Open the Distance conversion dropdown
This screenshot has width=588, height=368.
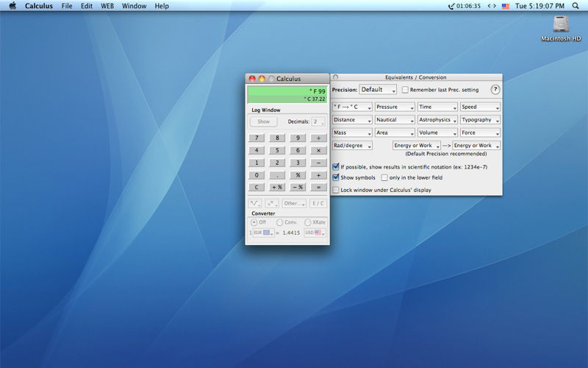[x=352, y=120]
